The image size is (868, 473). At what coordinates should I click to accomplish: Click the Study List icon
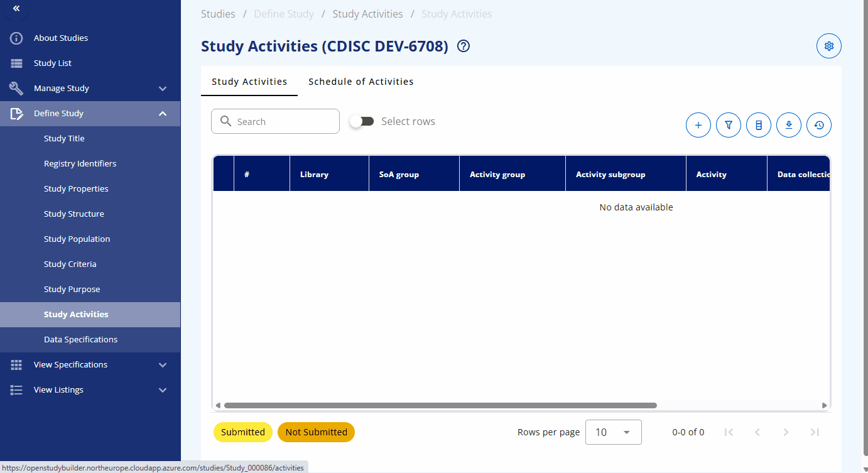point(16,63)
